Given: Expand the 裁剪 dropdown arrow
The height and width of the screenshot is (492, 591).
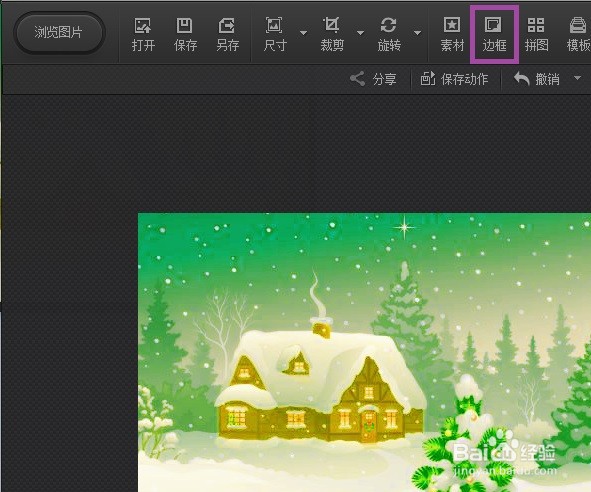Looking at the screenshot, I should 361,33.
